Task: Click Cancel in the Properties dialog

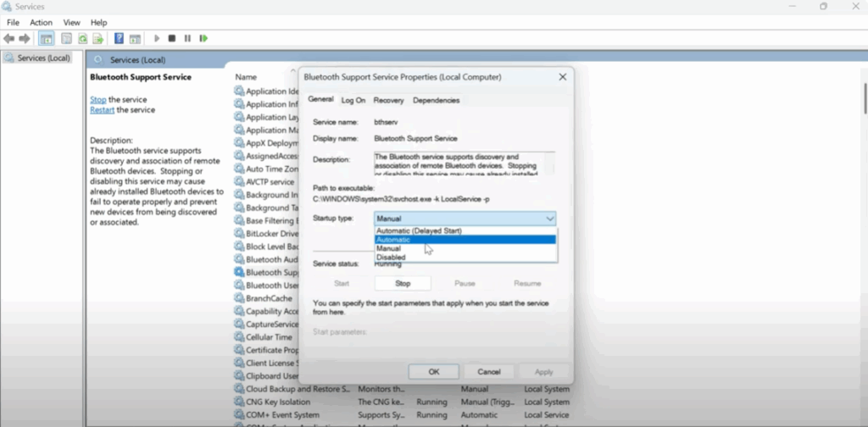Action: click(x=489, y=372)
